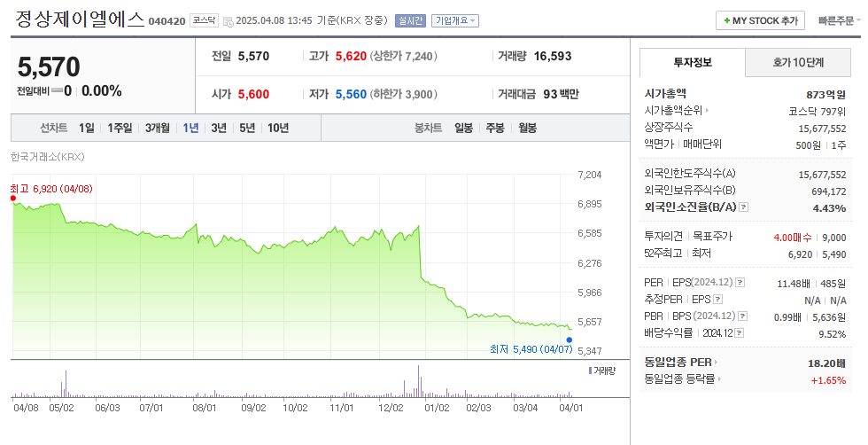
Task: Click the 배당수익률 value 9.52%
Action: point(833,334)
